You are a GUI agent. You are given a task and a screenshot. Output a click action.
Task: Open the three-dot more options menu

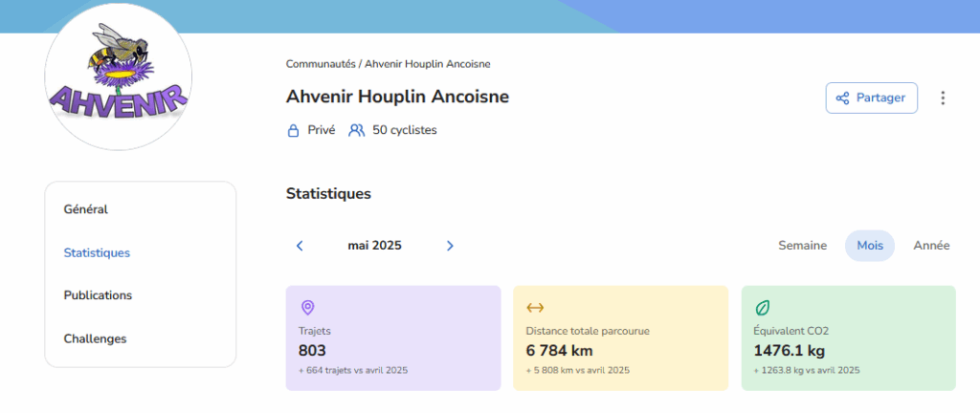click(943, 98)
